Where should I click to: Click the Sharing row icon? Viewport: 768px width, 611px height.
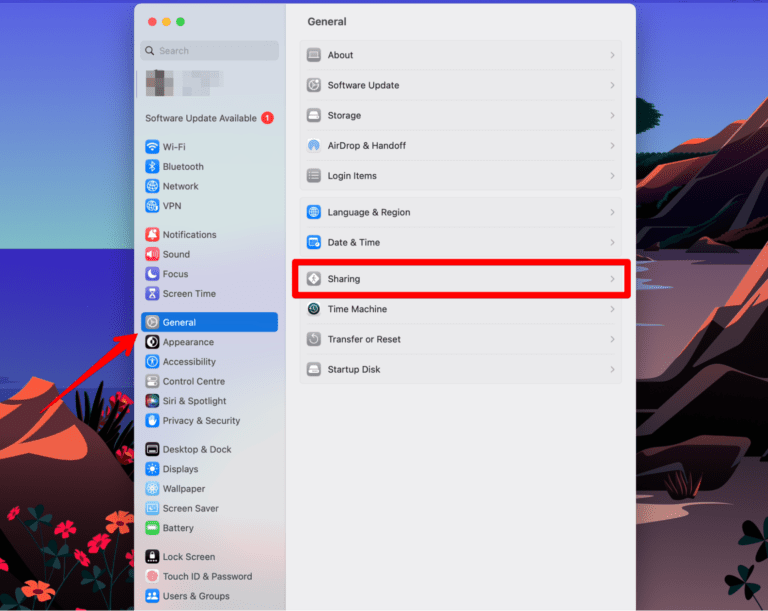click(x=313, y=279)
